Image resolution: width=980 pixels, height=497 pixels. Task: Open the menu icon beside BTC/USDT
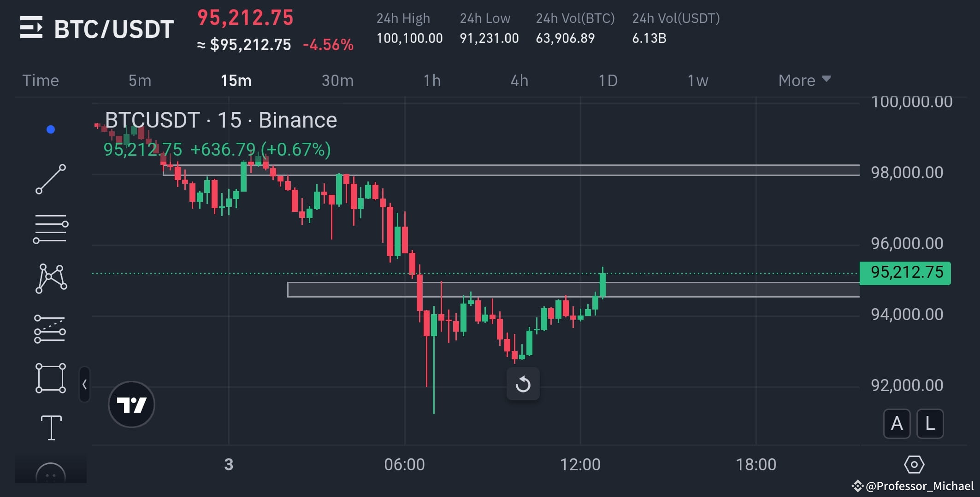(31, 28)
